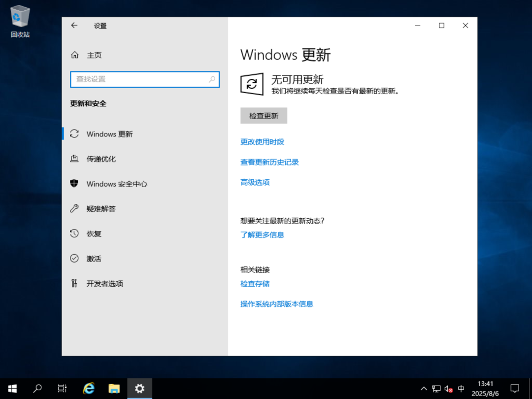Open the 检查存储 link

point(255,284)
